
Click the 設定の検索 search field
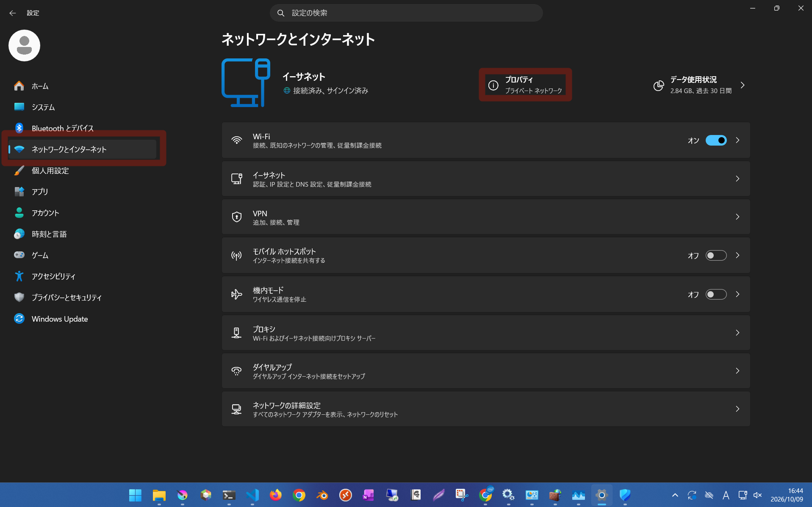point(406,13)
